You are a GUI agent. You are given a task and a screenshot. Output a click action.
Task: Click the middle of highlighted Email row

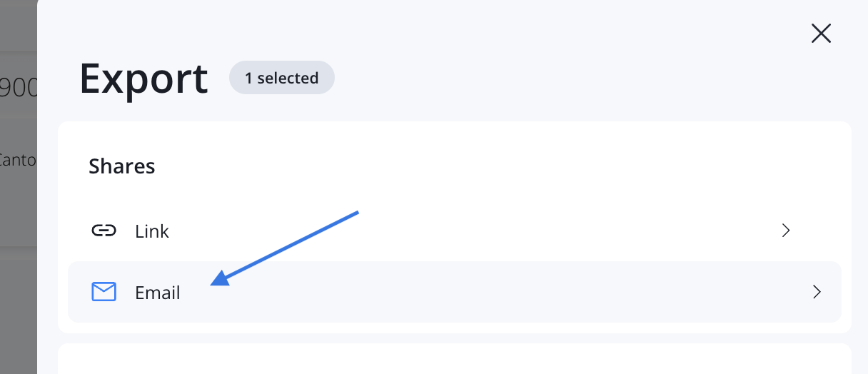454,292
